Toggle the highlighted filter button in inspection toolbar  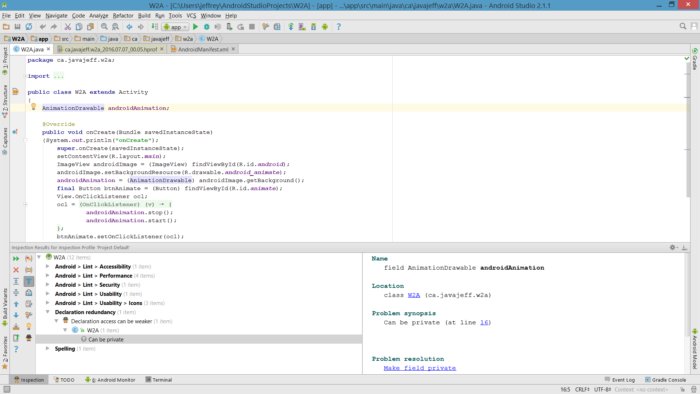[x=29, y=281]
